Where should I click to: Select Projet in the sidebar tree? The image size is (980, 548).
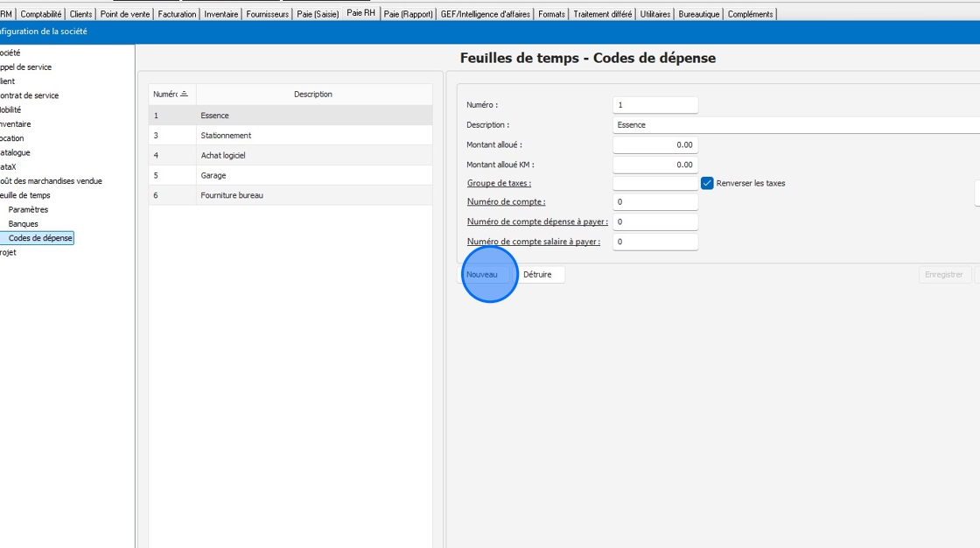pyautogui.click(x=8, y=253)
